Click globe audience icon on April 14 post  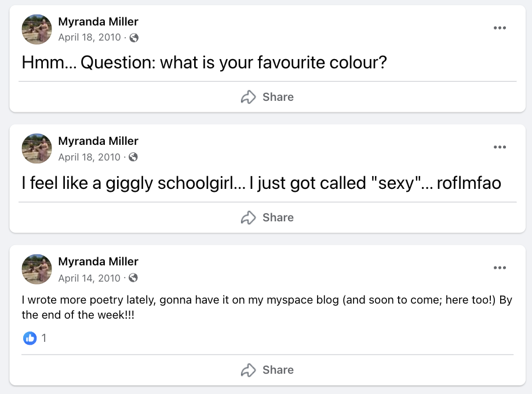(133, 278)
